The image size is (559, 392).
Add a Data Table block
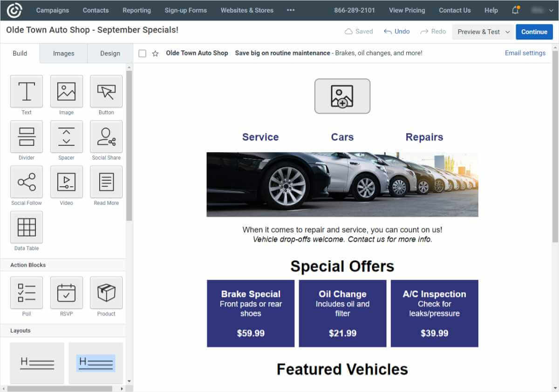click(x=26, y=227)
